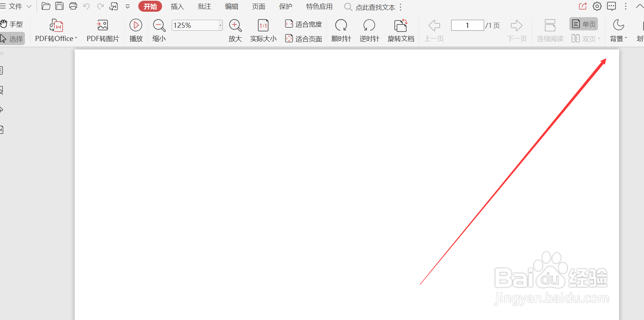Viewport: 644px width, 320px height.
Task: Choose 适合宽度 fit width
Action: [303, 24]
